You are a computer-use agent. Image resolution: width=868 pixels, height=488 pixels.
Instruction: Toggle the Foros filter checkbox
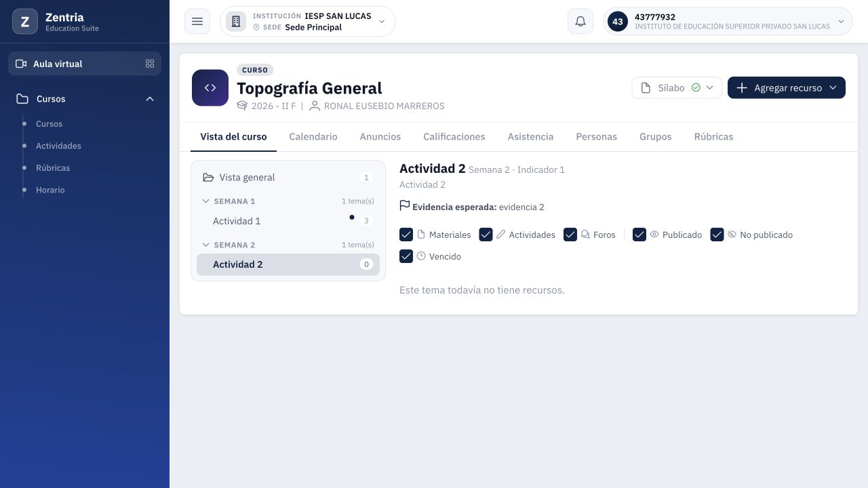point(570,235)
